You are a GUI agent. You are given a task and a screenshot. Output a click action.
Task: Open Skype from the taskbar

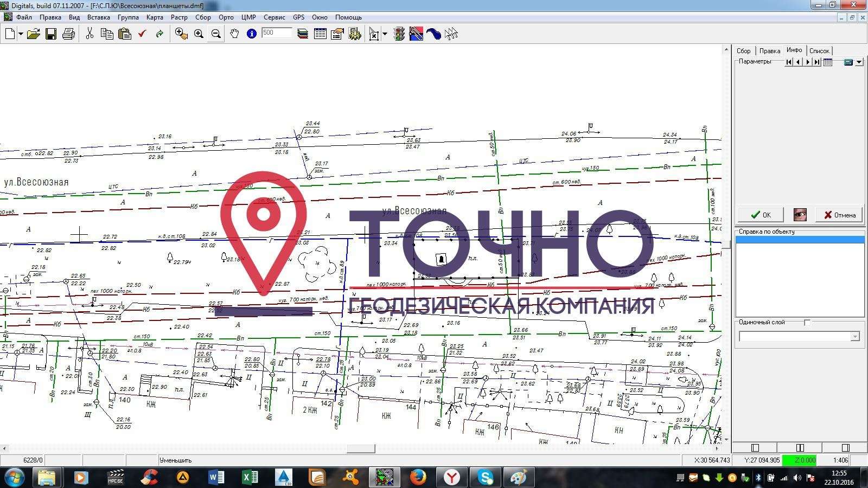pos(486,477)
